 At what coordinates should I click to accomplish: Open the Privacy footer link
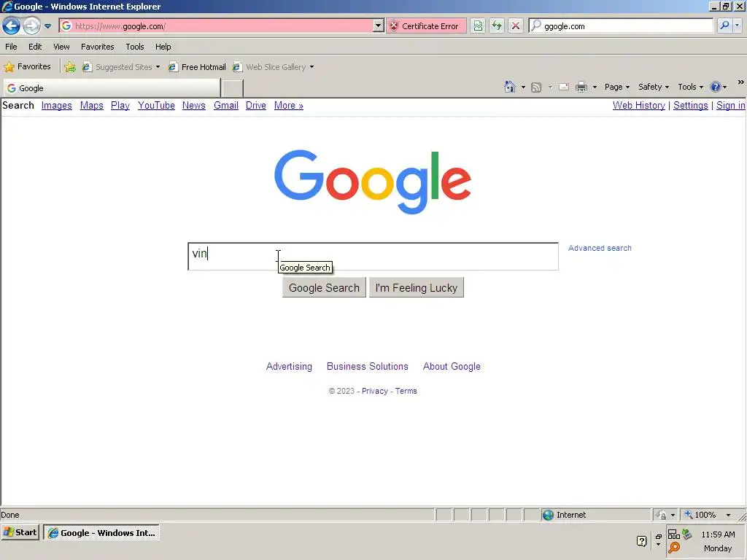pyautogui.click(x=375, y=391)
